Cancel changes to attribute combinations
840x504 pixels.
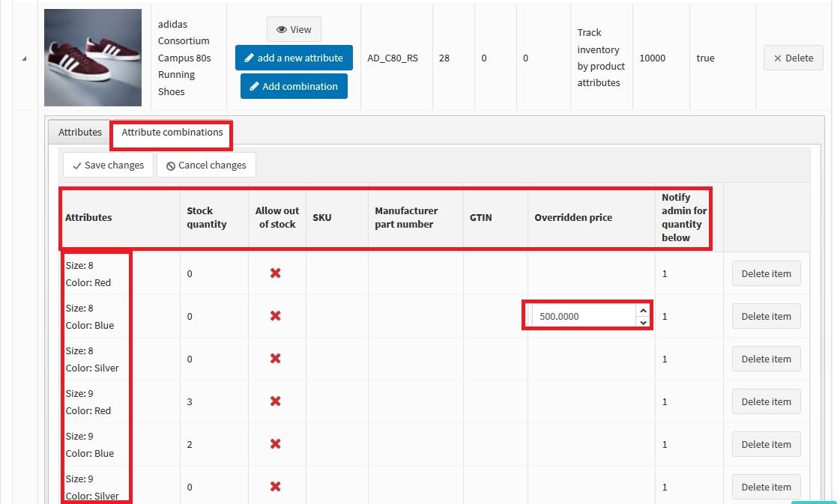click(x=206, y=165)
